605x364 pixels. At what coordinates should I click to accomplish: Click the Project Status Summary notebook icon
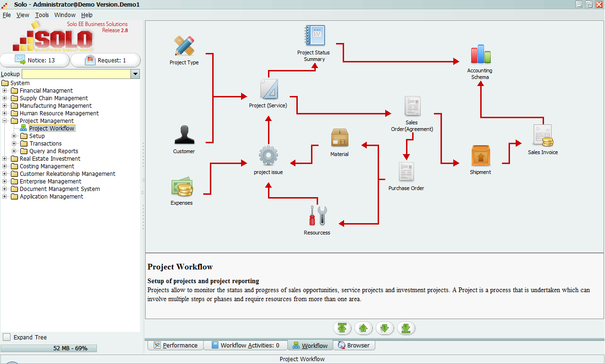[x=314, y=36]
